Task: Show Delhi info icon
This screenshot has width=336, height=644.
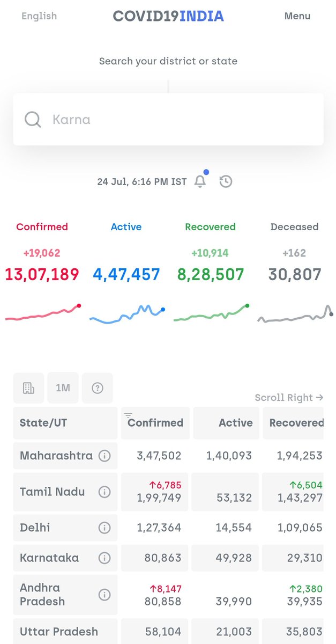Action: point(104,528)
